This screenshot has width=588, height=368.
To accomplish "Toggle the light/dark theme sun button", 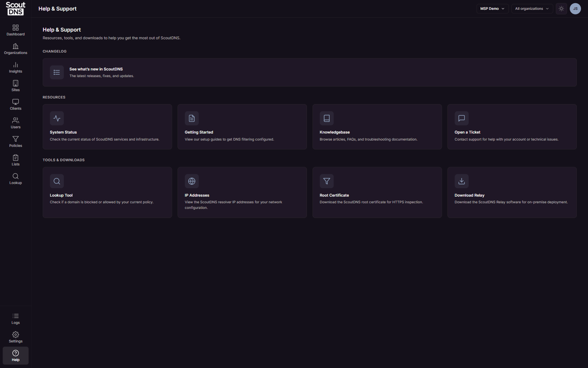I will point(561,9).
